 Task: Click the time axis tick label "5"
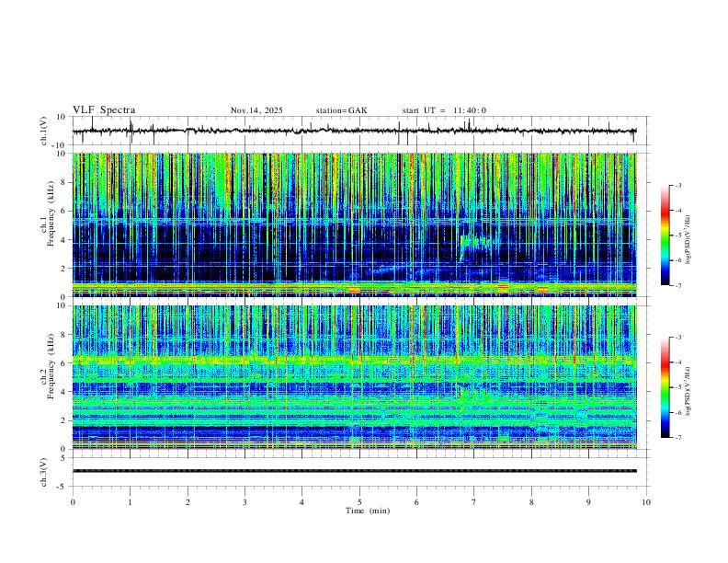click(x=359, y=502)
